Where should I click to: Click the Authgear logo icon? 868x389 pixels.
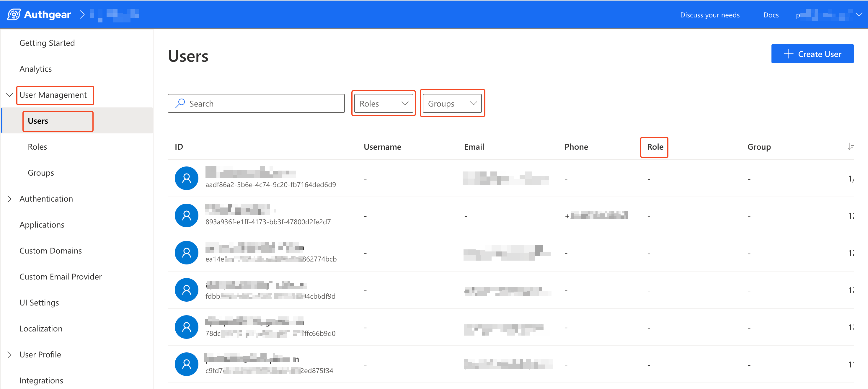(x=14, y=14)
